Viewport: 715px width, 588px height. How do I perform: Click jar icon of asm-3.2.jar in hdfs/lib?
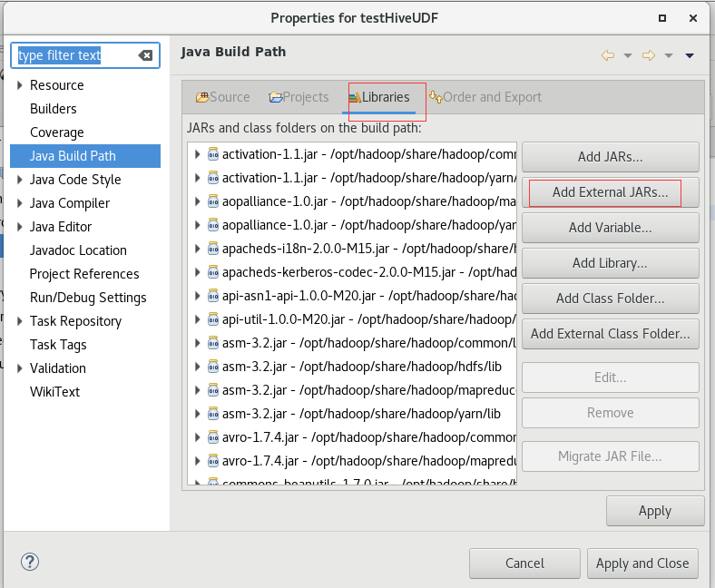pyautogui.click(x=213, y=367)
